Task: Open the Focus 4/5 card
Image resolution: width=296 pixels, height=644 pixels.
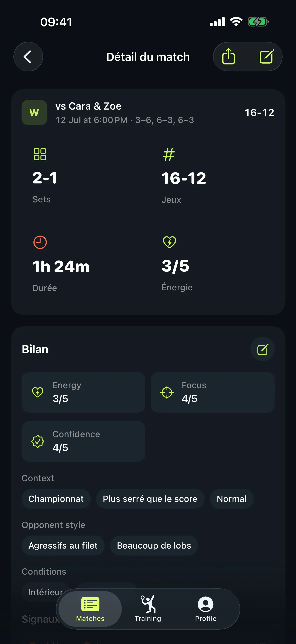Action: pyautogui.click(x=212, y=392)
